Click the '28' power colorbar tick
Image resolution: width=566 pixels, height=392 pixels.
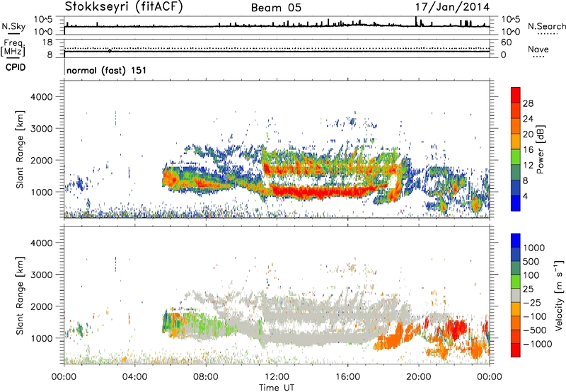[528, 103]
